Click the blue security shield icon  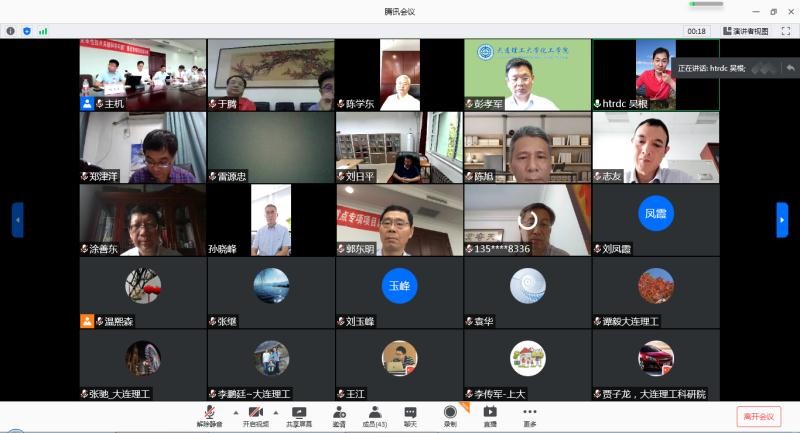27,31
